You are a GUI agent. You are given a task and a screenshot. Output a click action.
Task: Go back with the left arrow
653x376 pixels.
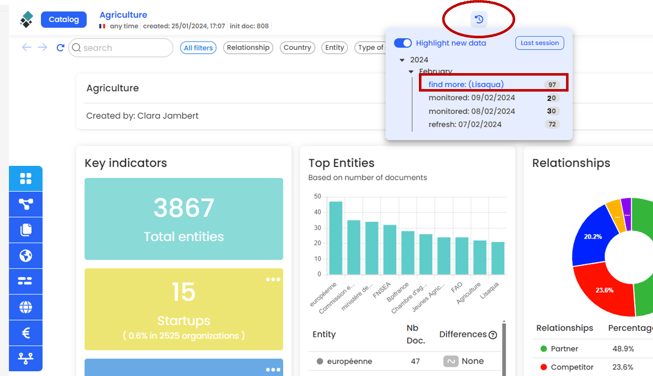[27, 47]
